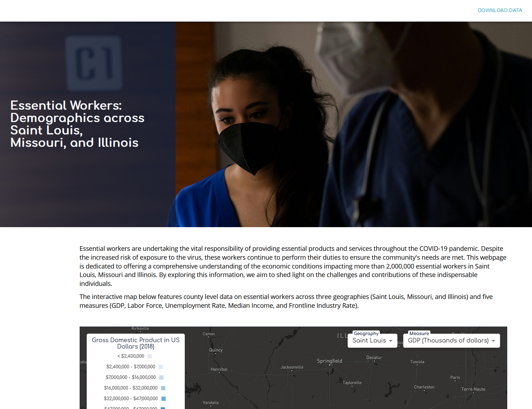Click Jacksonville on the map
Screen dimensions: 532x409
click(292, 367)
